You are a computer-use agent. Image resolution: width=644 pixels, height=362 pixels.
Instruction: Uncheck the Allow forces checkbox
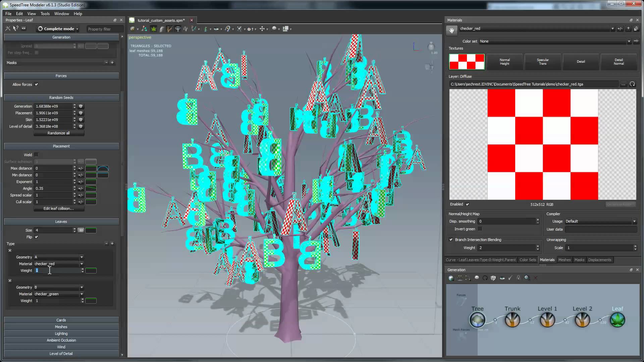(x=36, y=84)
